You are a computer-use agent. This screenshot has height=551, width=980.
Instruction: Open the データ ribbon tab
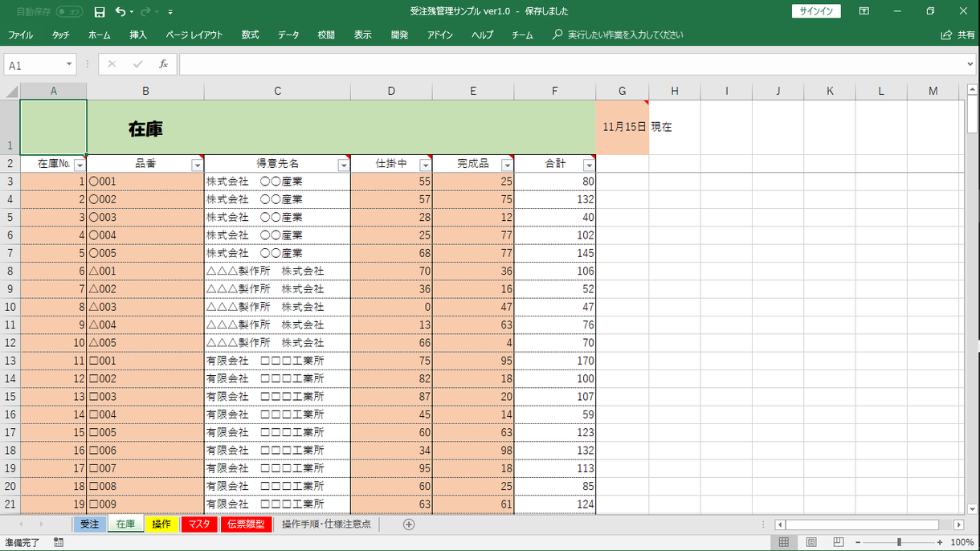[x=288, y=35]
